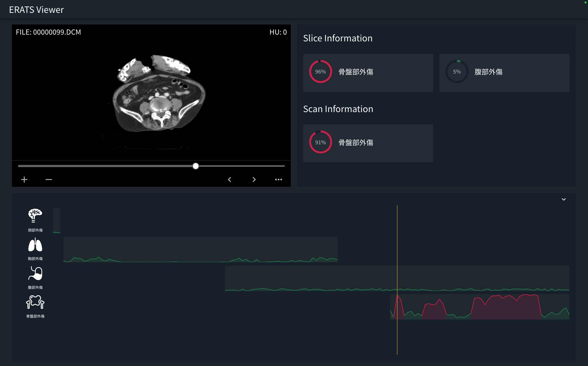Open the 5% abdominal trauma slice card

tap(504, 73)
